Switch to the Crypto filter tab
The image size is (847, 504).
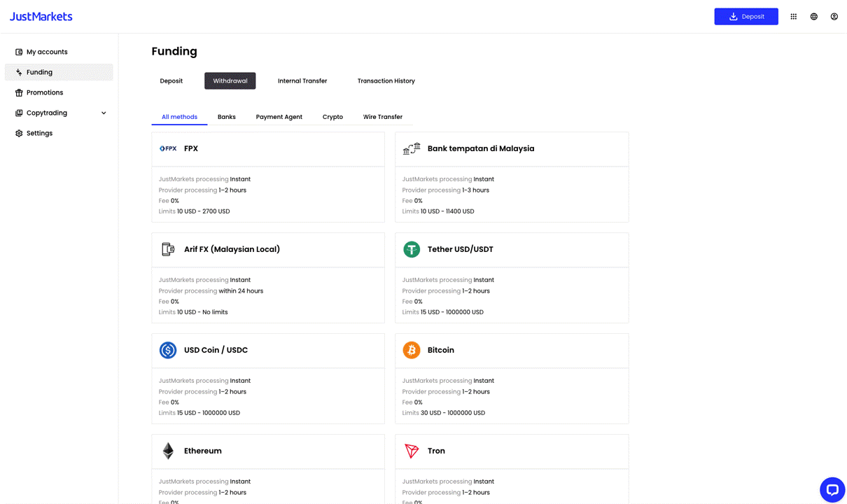click(x=332, y=117)
